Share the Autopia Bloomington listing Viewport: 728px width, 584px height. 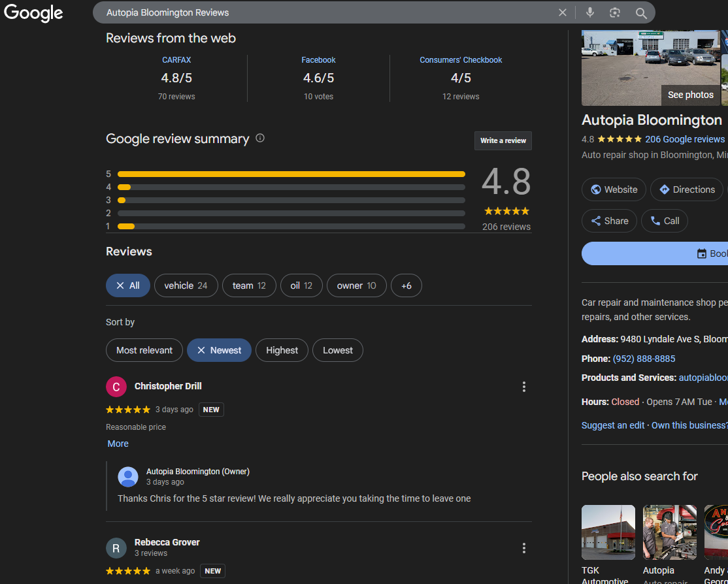point(609,221)
